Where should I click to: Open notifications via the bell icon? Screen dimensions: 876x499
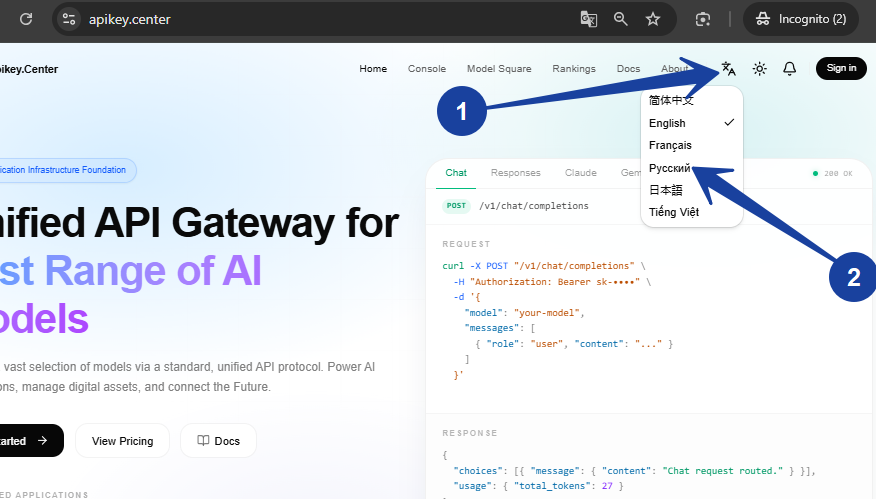pos(789,69)
